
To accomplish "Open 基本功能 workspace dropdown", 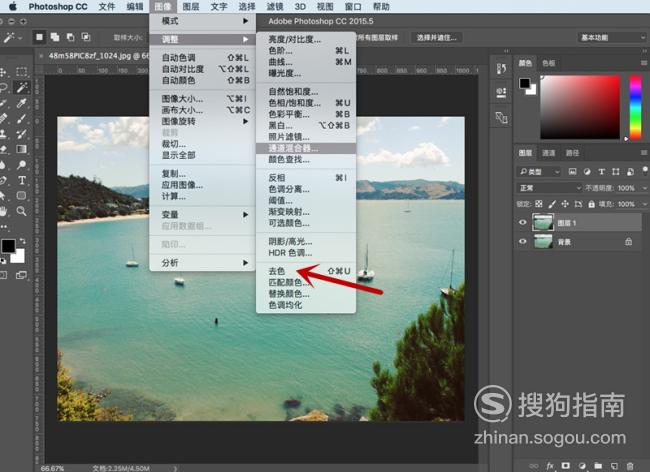I will [x=611, y=37].
